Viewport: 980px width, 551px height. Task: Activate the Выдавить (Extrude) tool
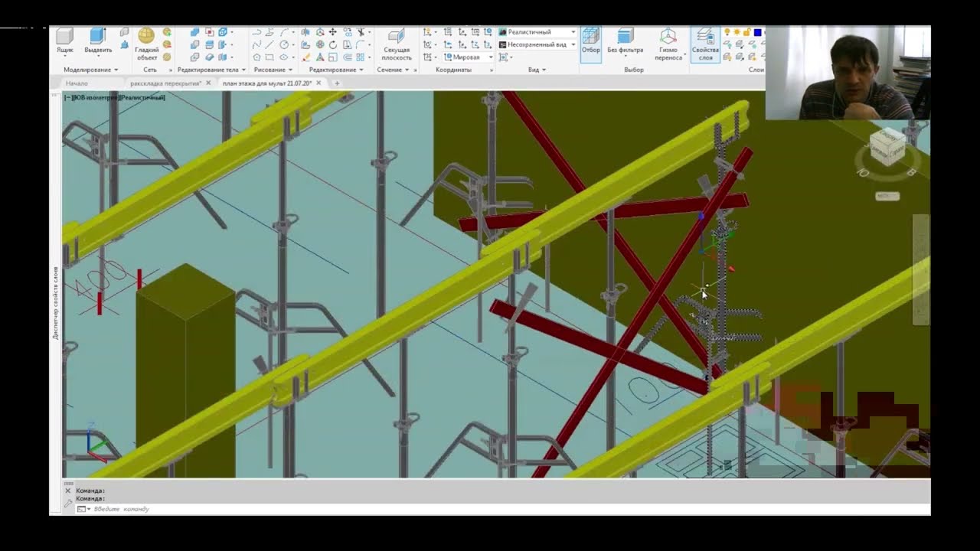tap(98, 41)
